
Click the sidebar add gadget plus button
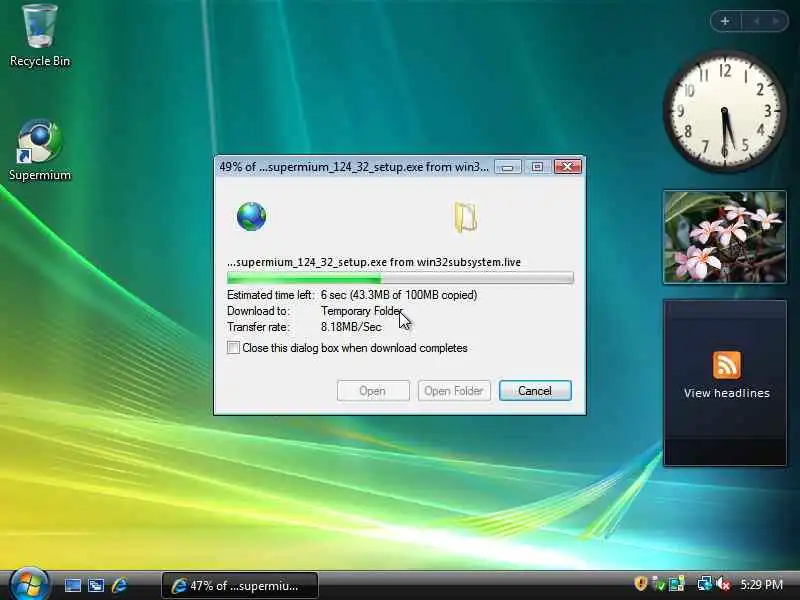(725, 21)
